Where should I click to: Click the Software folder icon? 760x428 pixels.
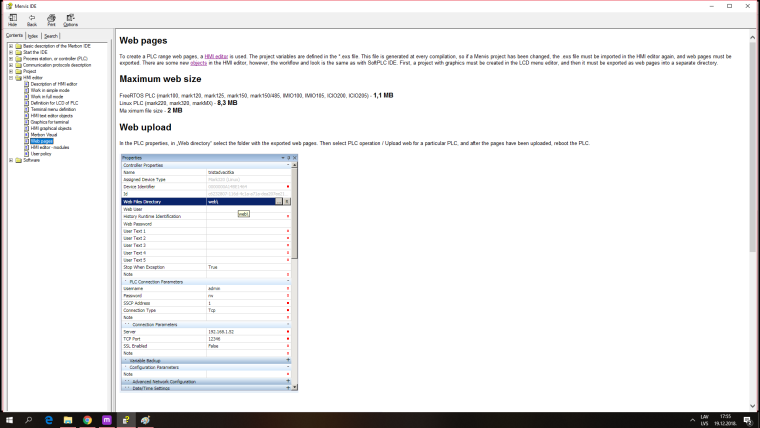pos(18,160)
